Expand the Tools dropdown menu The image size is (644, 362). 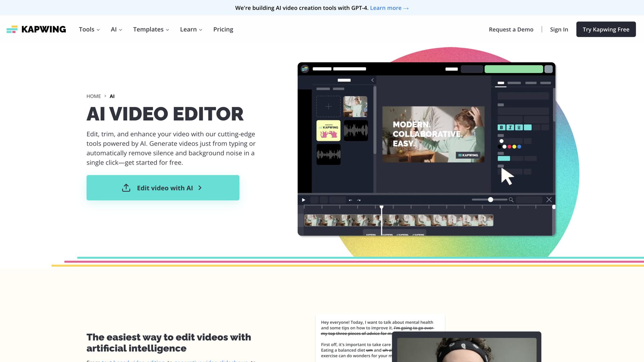[89, 29]
